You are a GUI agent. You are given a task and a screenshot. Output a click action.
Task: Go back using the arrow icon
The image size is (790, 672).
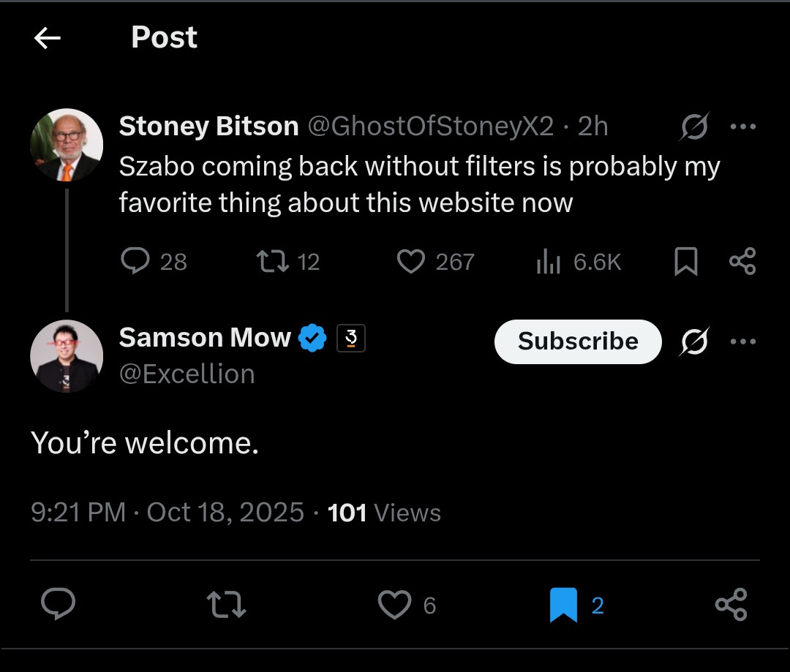48,39
